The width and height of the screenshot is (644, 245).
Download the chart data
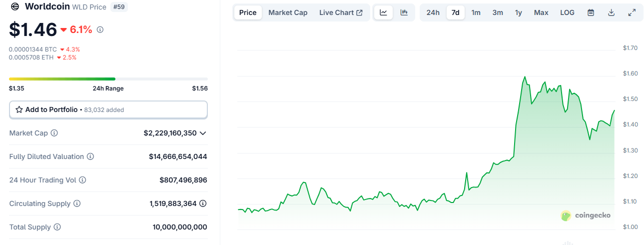tap(611, 12)
